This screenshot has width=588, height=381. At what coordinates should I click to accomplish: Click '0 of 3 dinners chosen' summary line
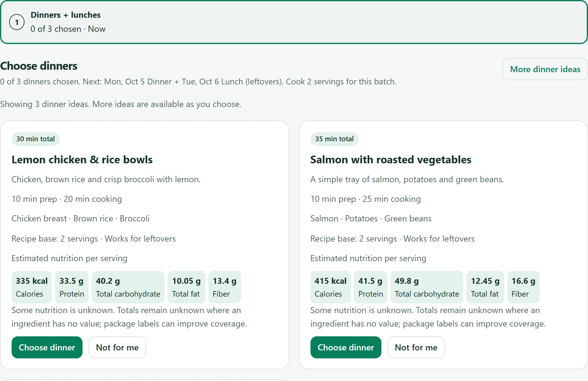point(198,82)
